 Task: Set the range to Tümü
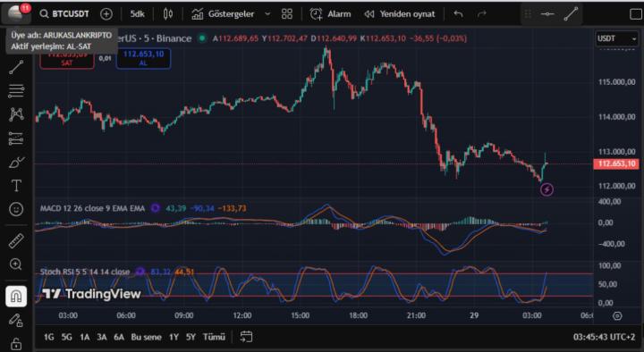click(214, 337)
